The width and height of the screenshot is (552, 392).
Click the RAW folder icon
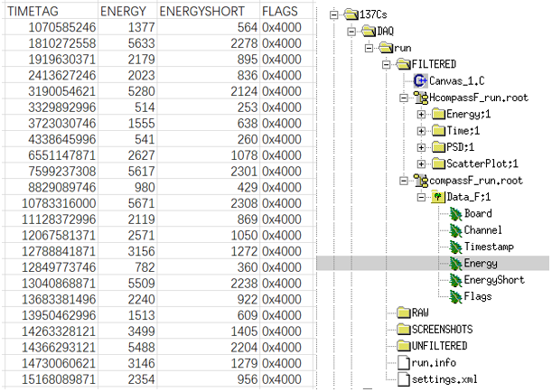(x=404, y=313)
